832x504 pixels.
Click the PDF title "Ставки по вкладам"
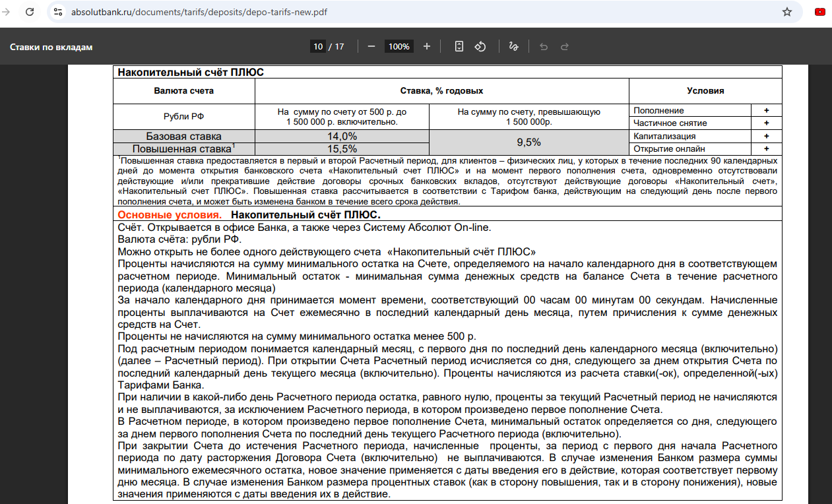(51, 47)
